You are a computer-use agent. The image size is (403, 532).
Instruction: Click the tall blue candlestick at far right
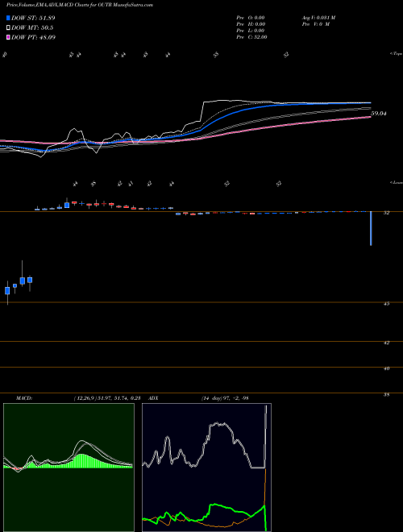tap(371, 228)
